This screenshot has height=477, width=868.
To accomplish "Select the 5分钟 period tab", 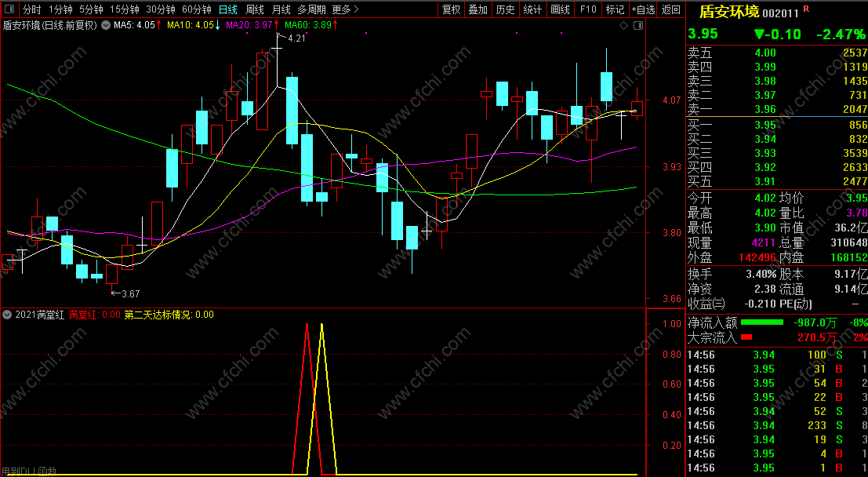I will pos(91,9).
